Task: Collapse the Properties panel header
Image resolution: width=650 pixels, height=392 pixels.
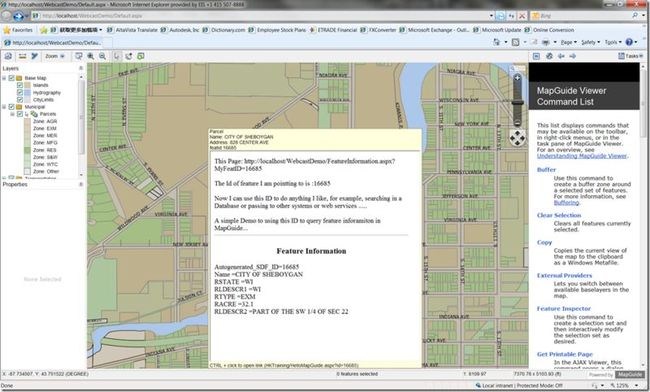Action: point(81,184)
